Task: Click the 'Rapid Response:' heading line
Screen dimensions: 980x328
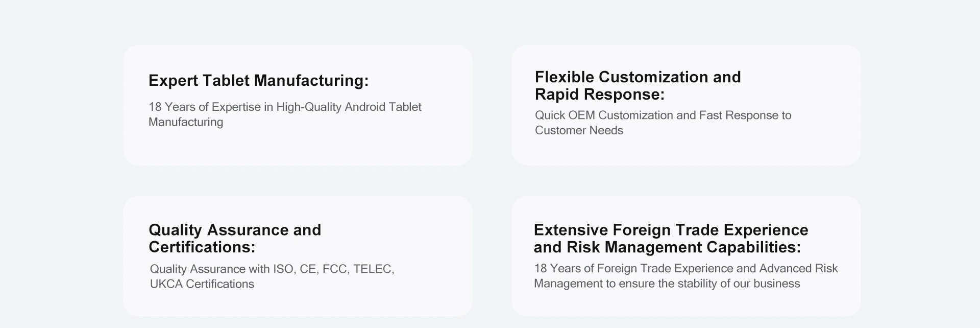Action: point(600,95)
